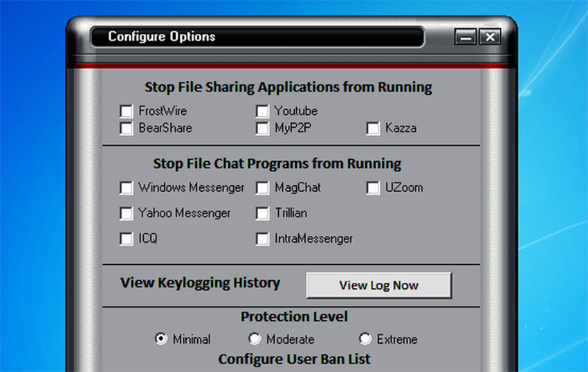Click 'Stop File Chat Programs from Running' heading

277,164
